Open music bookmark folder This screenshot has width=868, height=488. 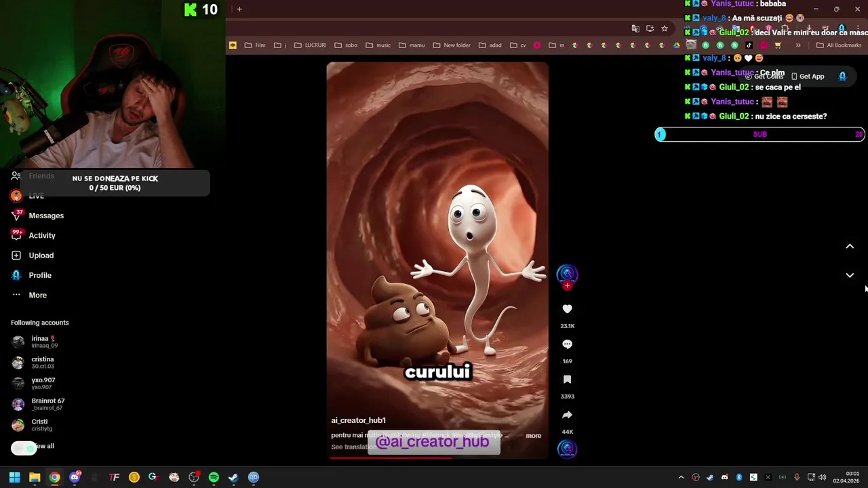(x=378, y=45)
